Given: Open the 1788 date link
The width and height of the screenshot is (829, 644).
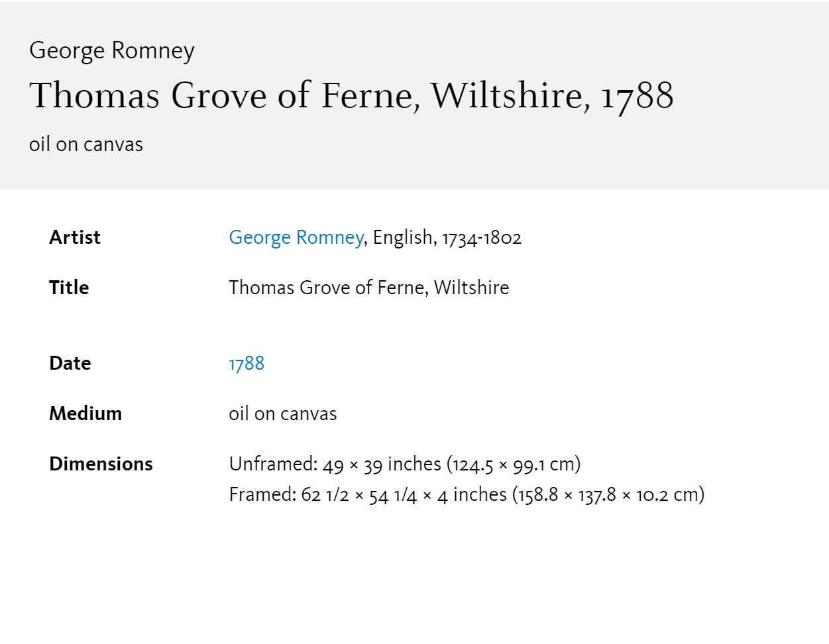Looking at the screenshot, I should pos(247,363).
